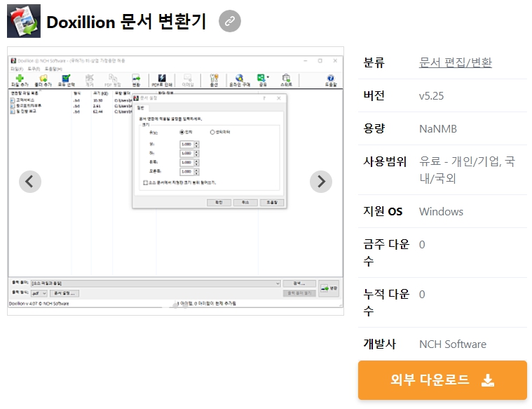
Task: Copy the page link with the chain icon
Action: pos(230,21)
